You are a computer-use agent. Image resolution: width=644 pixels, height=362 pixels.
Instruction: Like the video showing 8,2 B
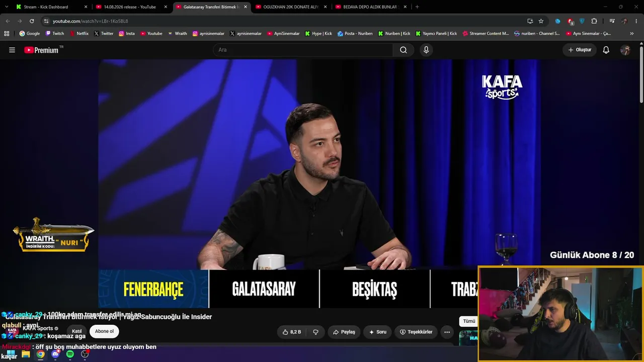(x=292, y=332)
